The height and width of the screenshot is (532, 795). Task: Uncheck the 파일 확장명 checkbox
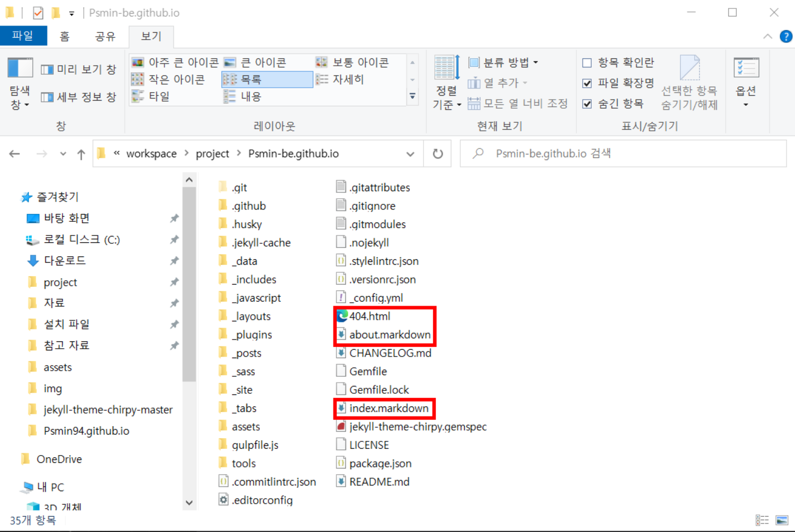click(x=587, y=83)
